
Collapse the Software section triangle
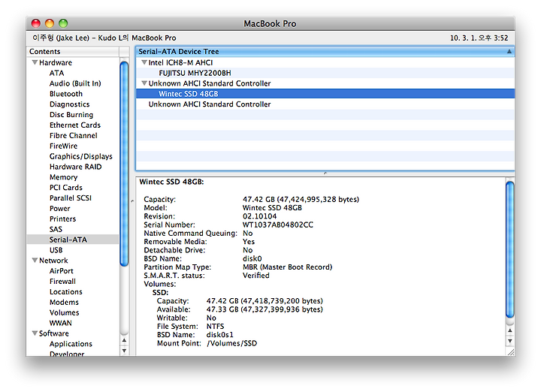[x=35, y=333]
